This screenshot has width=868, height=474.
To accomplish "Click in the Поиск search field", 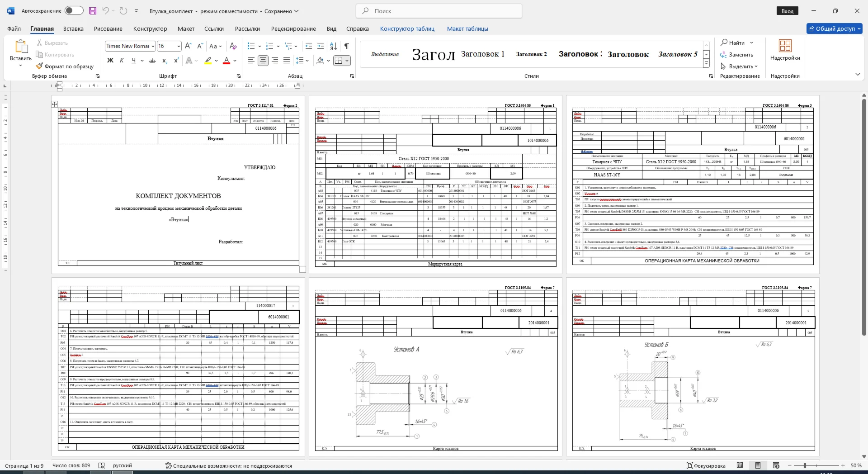I will tap(439, 11).
